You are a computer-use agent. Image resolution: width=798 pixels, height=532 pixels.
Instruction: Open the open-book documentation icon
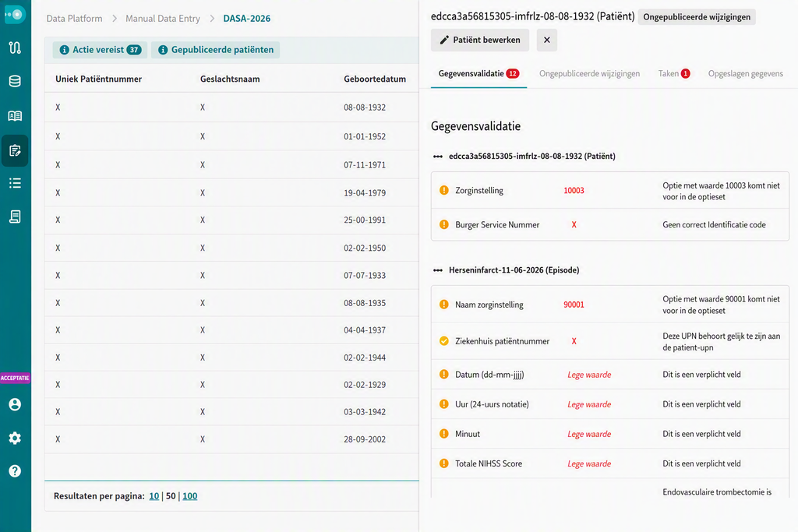point(15,116)
